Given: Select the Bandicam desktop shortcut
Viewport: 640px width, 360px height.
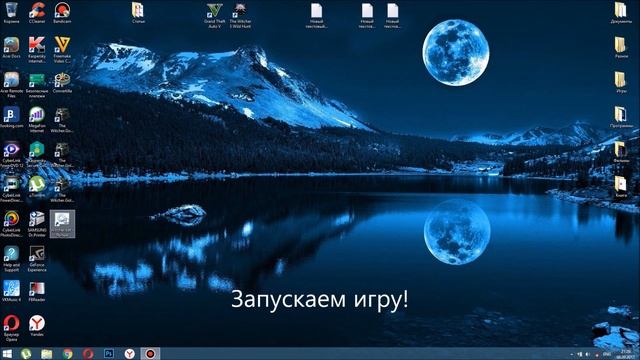Looking at the screenshot, I should pyautogui.click(x=62, y=13).
